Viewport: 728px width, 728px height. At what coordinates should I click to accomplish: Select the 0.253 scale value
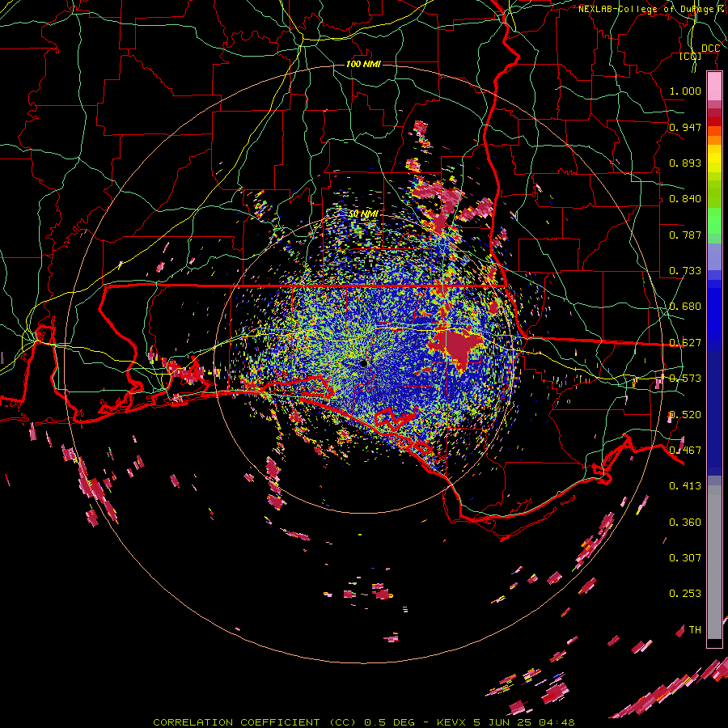click(x=685, y=593)
